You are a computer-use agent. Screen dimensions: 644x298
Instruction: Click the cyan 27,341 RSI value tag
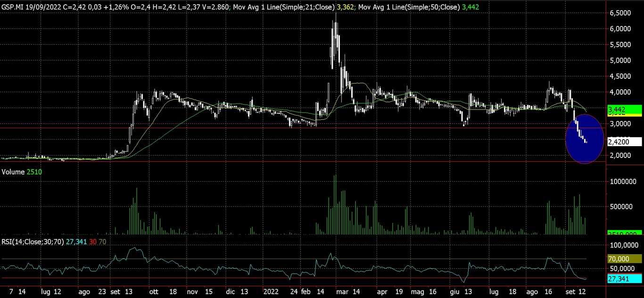[x=624, y=279]
